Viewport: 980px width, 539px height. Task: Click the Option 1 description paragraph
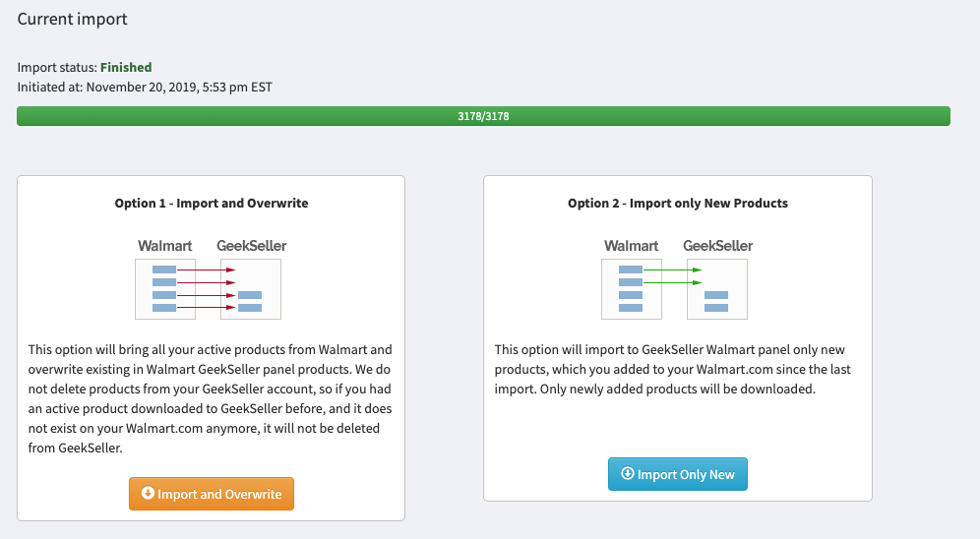pos(211,398)
